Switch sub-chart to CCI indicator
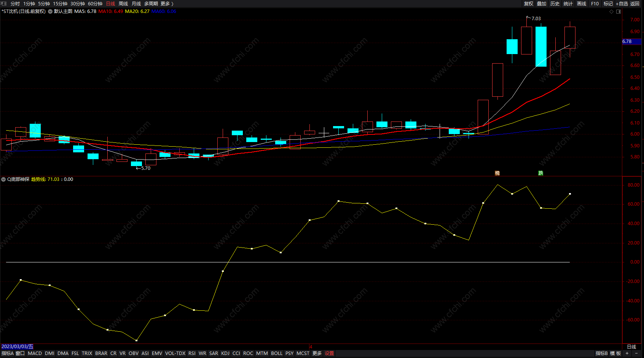Image resolution: width=644 pixels, height=358 pixels. tap(236, 353)
